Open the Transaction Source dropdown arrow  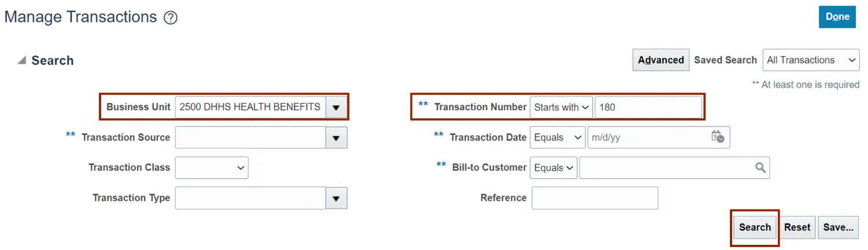tap(336, 137)
